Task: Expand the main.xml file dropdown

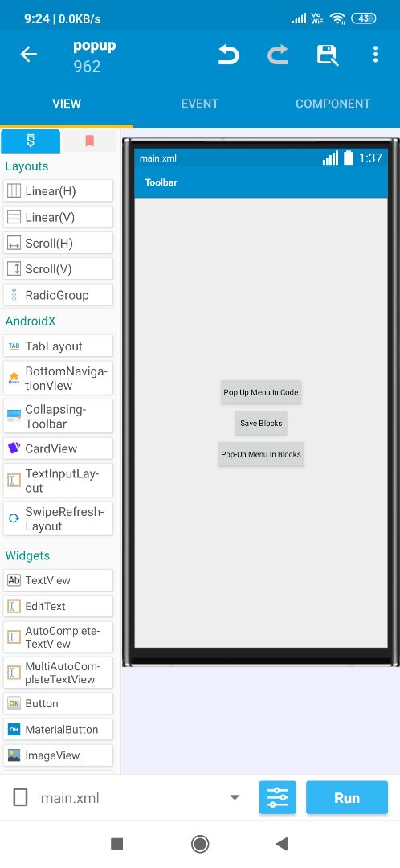Action: [235, 798]
